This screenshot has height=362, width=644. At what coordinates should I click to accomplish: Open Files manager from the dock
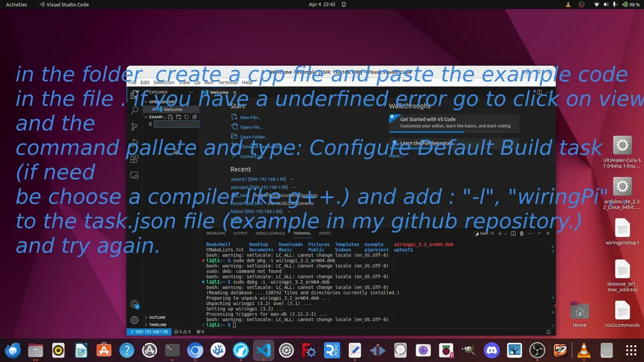(x=35, y=350)
